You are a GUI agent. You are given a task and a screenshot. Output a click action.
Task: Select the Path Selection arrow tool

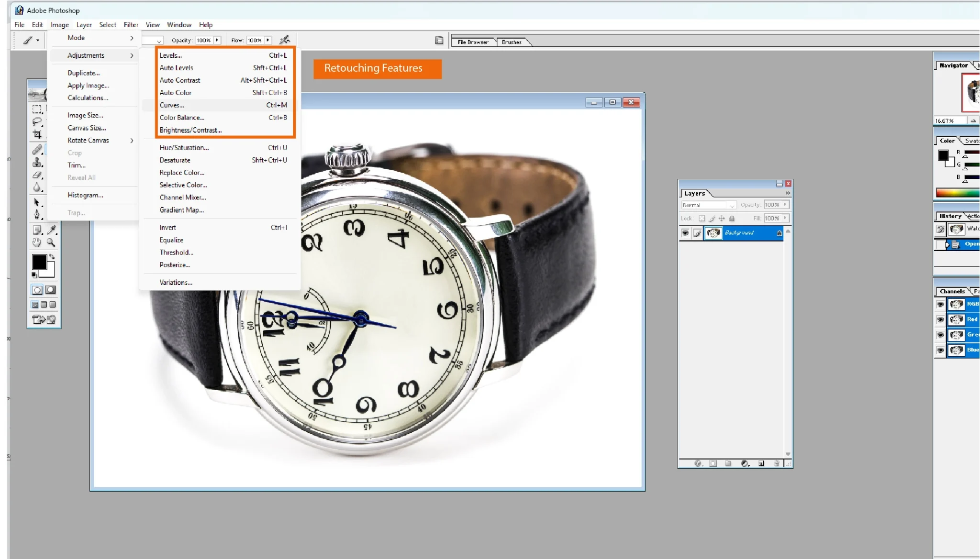37,203
